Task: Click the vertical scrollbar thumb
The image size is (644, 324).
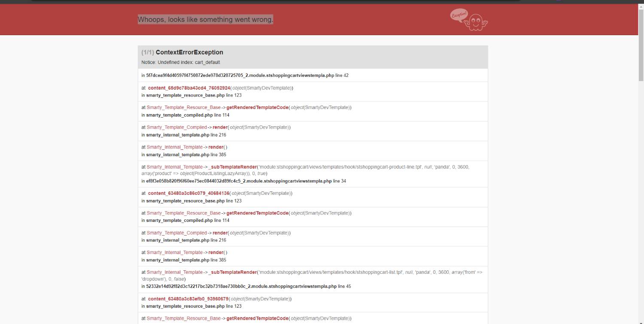Action: click(641, 43)
